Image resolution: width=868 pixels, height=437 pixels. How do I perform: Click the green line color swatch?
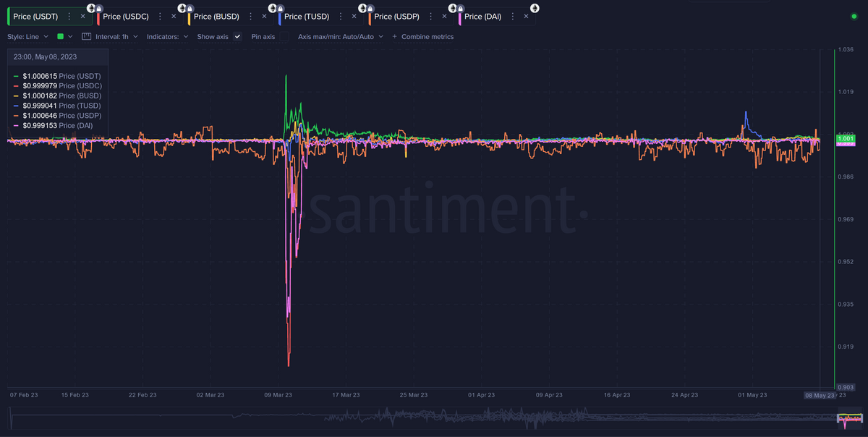(x=61, y=36)
